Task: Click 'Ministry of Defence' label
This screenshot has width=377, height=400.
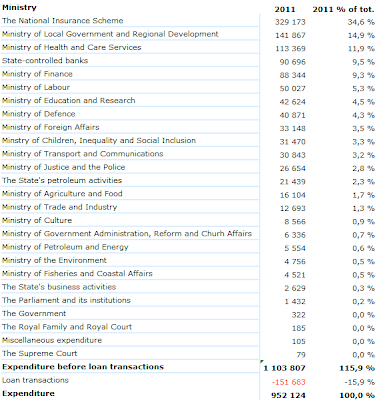Action: 39,114
